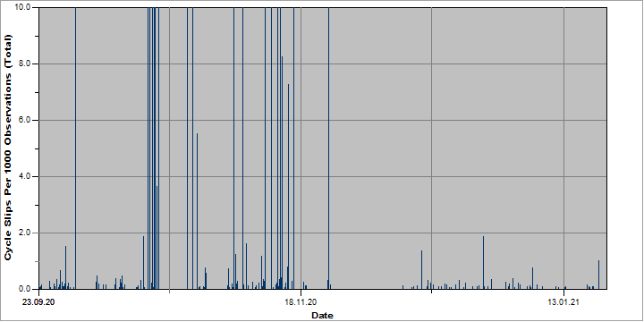Image resolution: width=644 pixels, height=322 pixels.
Task: Select the bar peaking near 7.3
Action: click(x=288, y=186)
